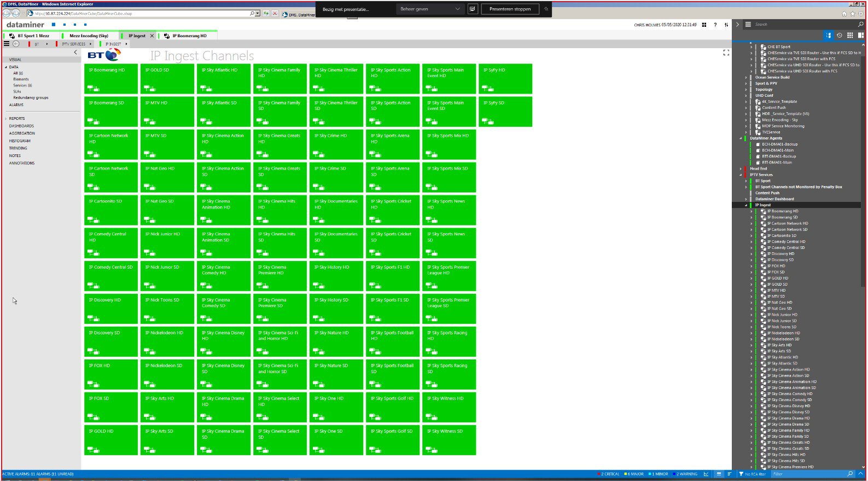Open the help question mark icon

(x=715, y=25)
